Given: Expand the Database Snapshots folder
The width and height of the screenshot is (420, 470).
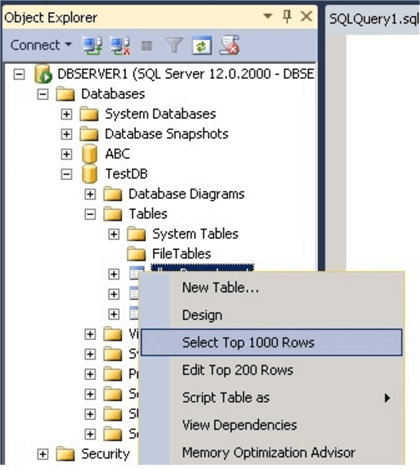Looking at the screenshot, I should tap(66, 134).
